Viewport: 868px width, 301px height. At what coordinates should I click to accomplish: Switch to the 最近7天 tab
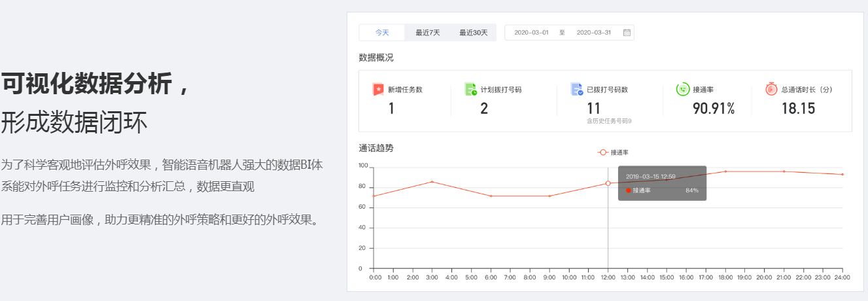[x=428, y=33]
